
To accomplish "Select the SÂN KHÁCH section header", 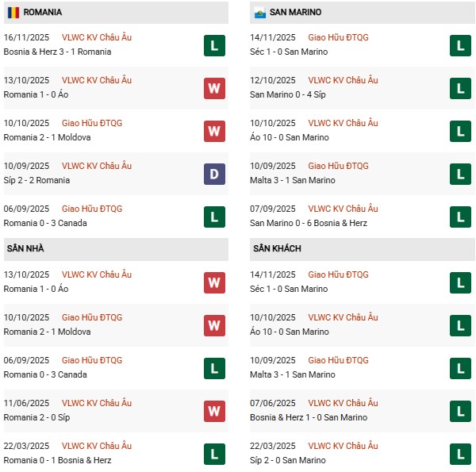I will point(277,249).
